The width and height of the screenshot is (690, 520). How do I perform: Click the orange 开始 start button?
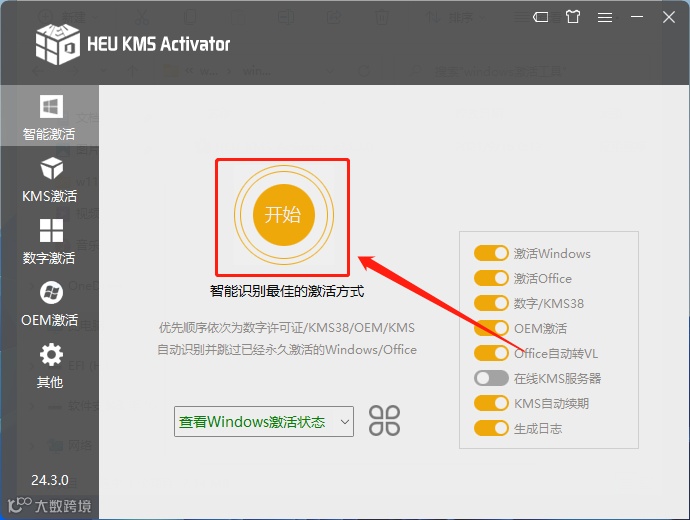[x=283, y=215]
